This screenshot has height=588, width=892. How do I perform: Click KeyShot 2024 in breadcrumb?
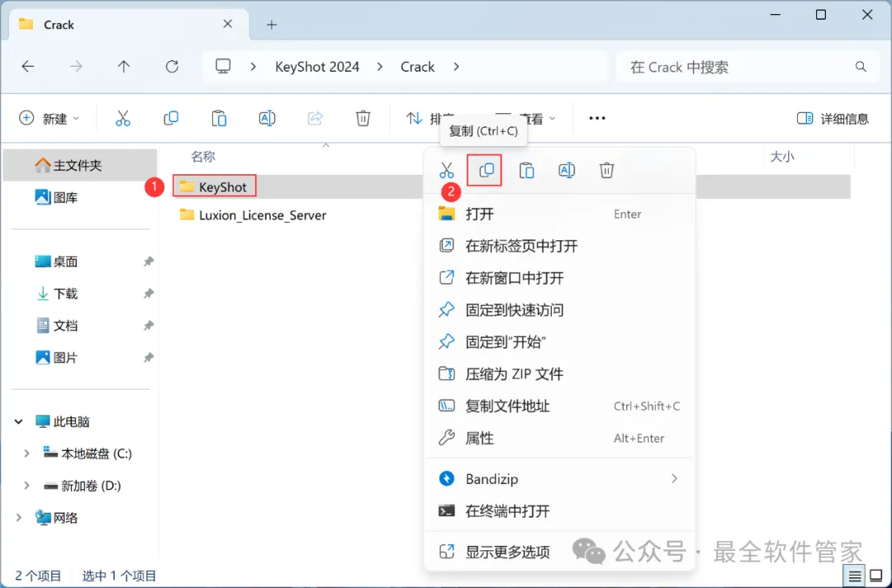coord(317,67)
